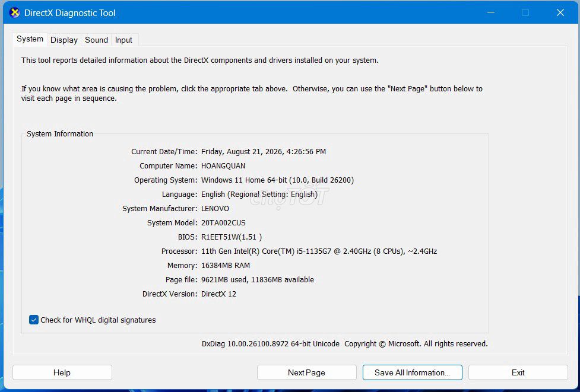The height and width of the screenshot is (392, 580).
Task: Open the Input tab
Action: click(x=123, y=40)
